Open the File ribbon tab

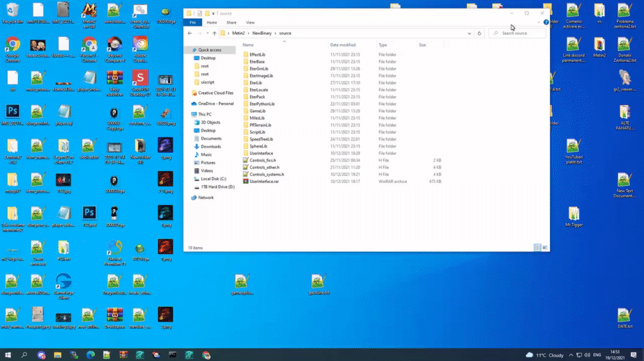pyautogui.click(x=193, y=23)
